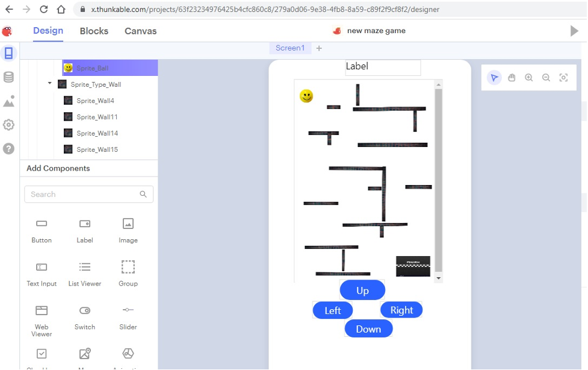The image size is (588, 370).
Task: Select Sprite_Ball in the component tree
Action: [x=110, y=68]
